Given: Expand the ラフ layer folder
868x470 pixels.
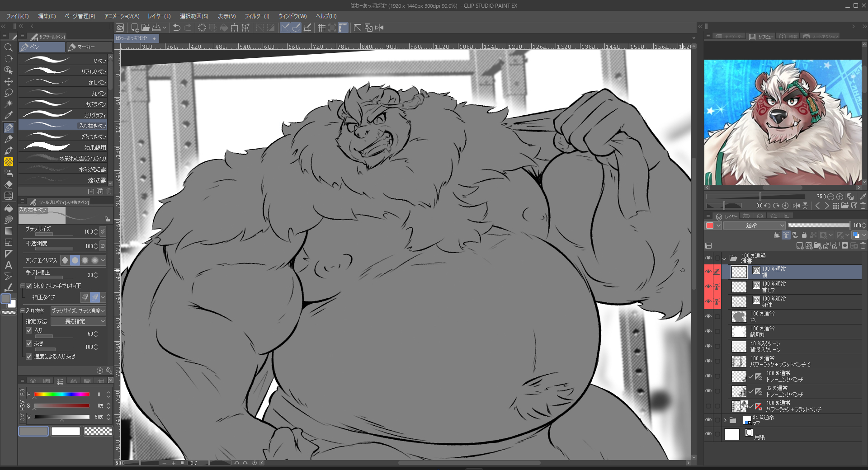Looking at the screenshot, I should [x=725, y=420].
